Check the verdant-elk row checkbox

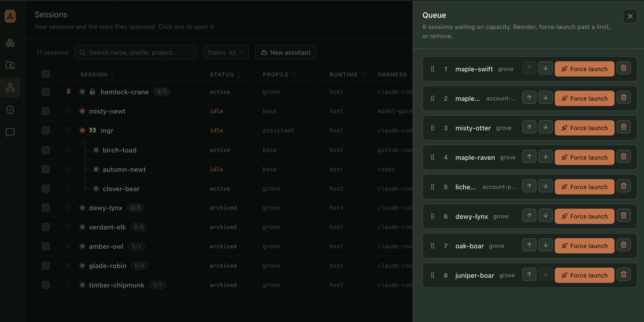tap(46, 227)
